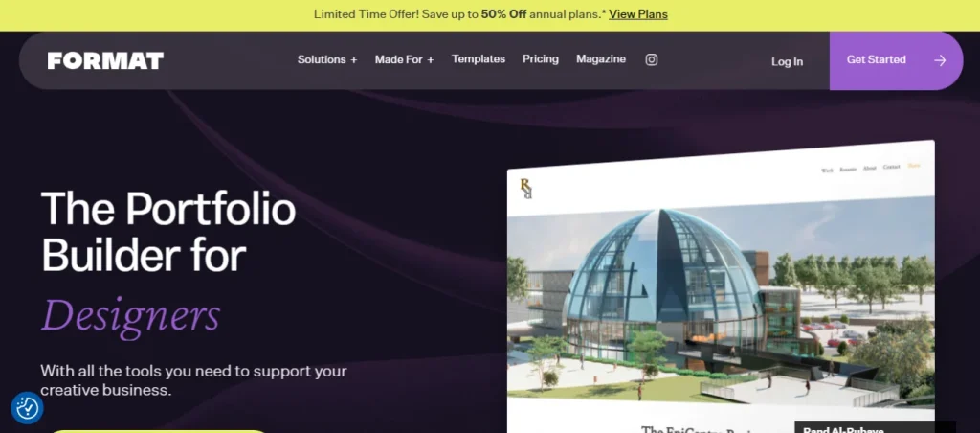Image resolution: width=980 pixels, height=433 pixels.
Task: Click the Log In link
Action: (x=787, y=61)
